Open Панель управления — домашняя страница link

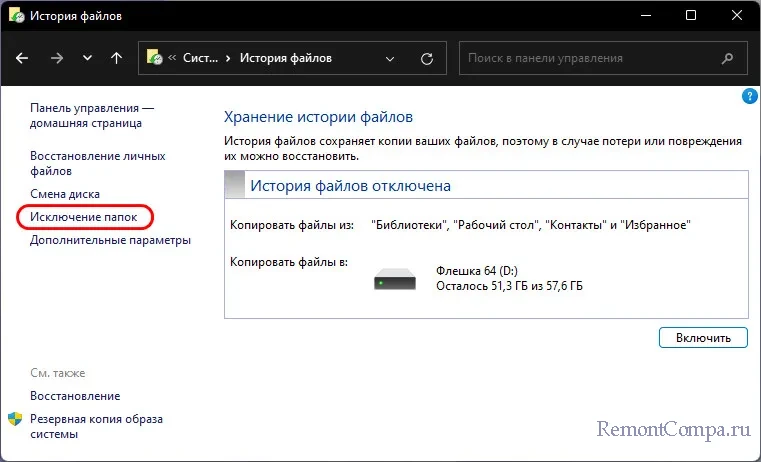(x=91, y=115)
